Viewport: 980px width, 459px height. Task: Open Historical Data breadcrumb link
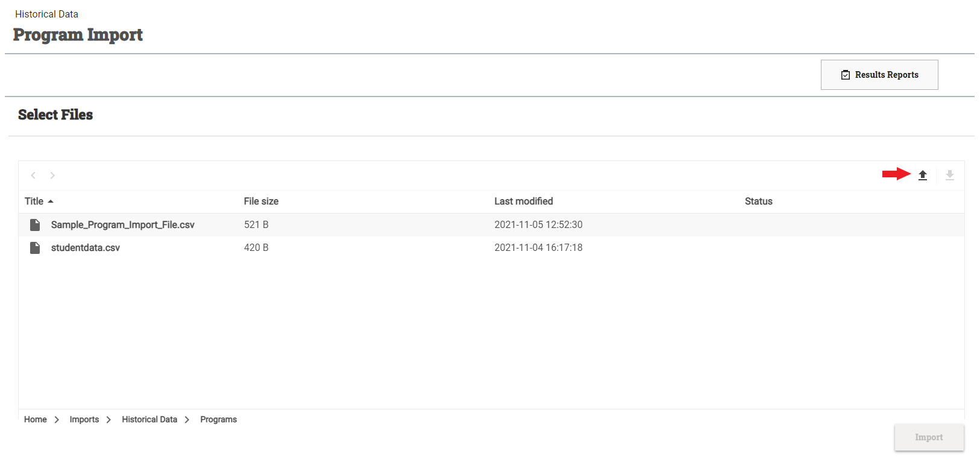[x=149, y=420]
